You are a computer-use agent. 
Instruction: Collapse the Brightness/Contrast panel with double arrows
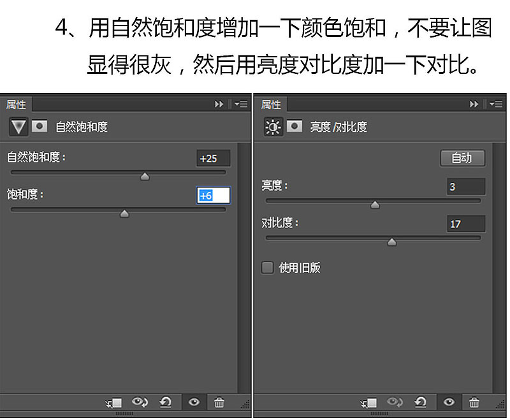tap(474, 104)
